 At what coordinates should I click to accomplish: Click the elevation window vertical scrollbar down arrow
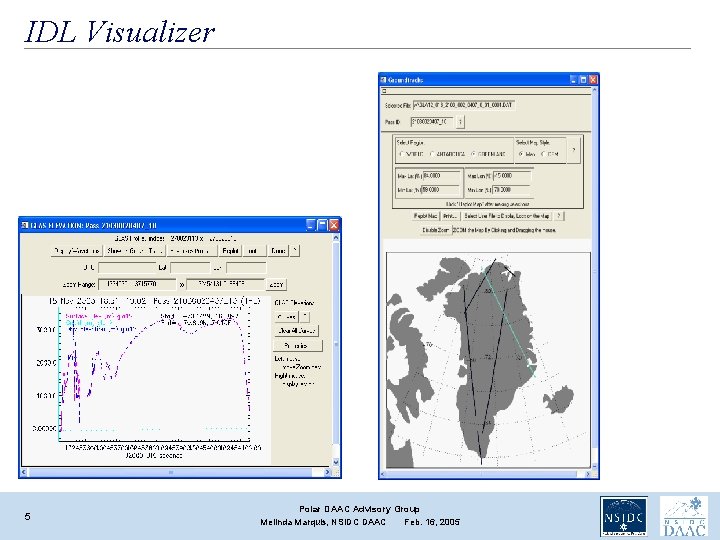click(x=336, y=462)
